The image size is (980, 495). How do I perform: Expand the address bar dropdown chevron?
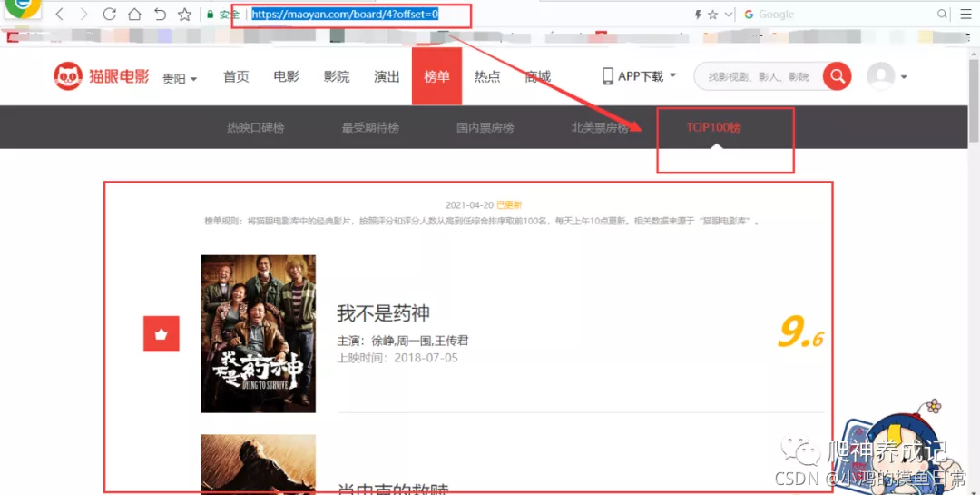tap(728, 15)
